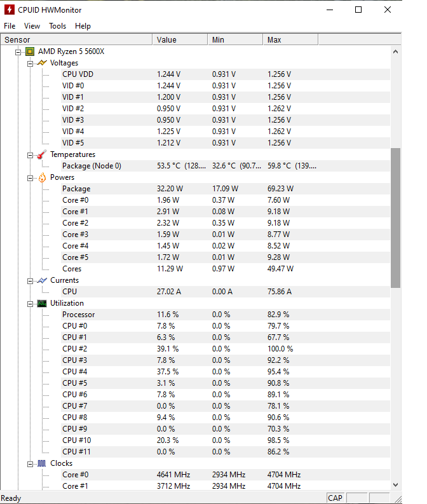Select the Package power row

point(226,189)
